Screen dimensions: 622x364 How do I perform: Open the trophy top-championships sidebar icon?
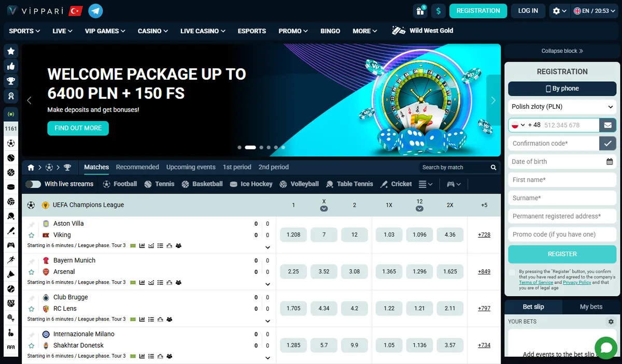pos(11,81)
